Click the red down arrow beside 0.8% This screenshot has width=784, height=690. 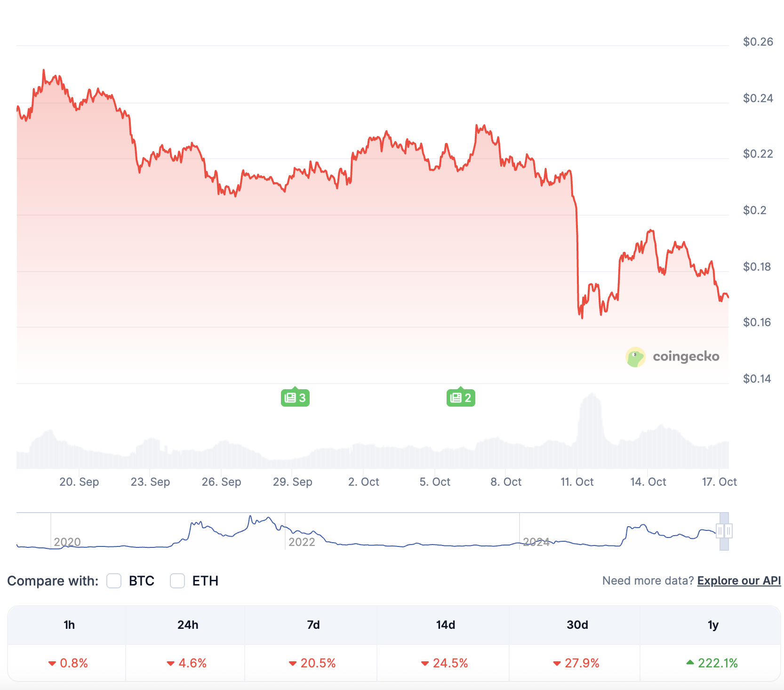click(x=52, y=664)
